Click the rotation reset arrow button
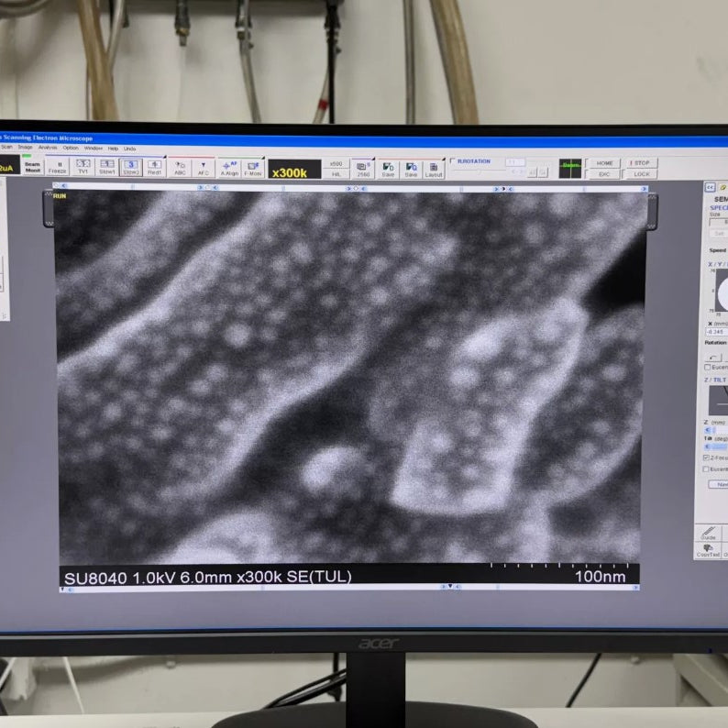This screenshot has width=728, height=728. click(713, 356)
